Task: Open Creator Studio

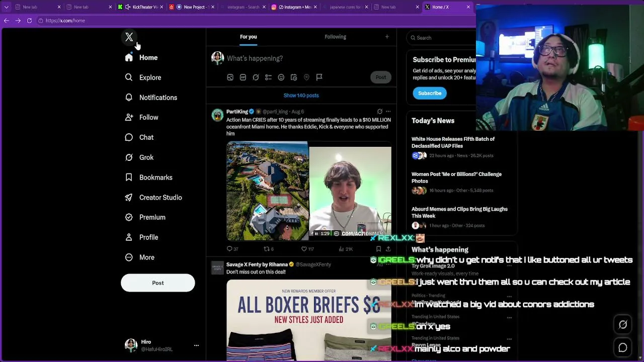Action: (153, 198)
